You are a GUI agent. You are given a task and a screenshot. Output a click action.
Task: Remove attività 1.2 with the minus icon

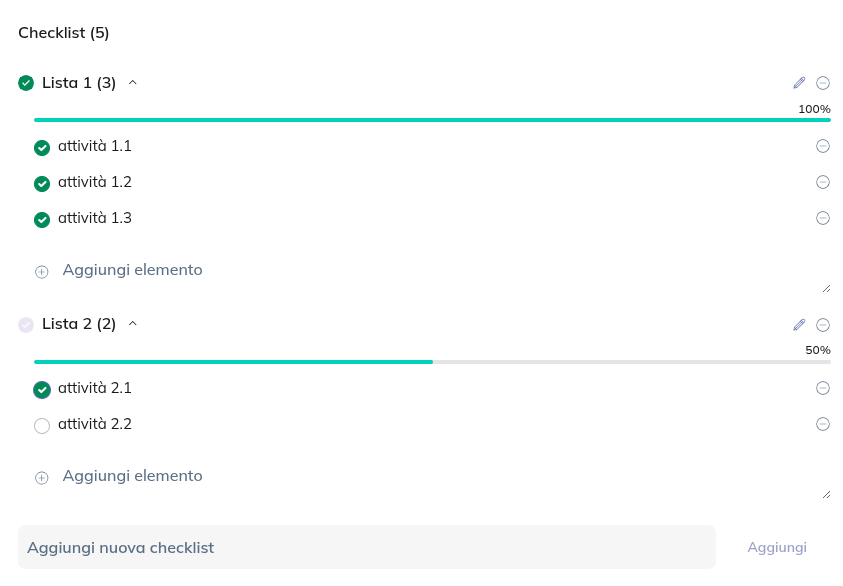[823, 182]
